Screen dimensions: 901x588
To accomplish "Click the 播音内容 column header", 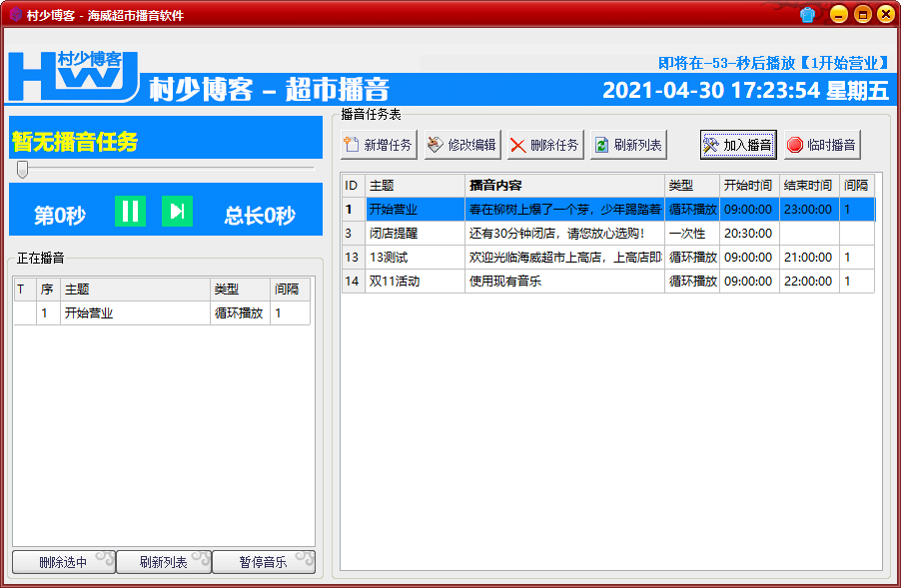I will tap(564, 186).
